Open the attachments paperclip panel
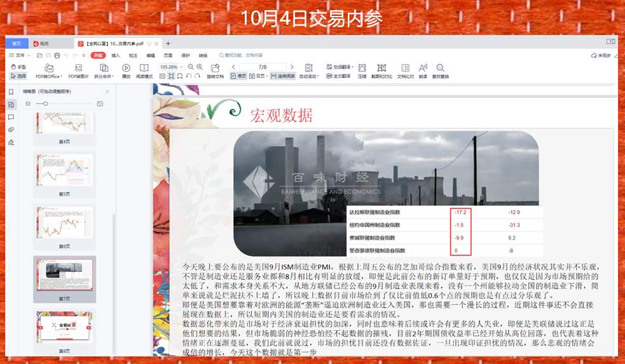This screenshot has width=625, height=364. [11, 130]
